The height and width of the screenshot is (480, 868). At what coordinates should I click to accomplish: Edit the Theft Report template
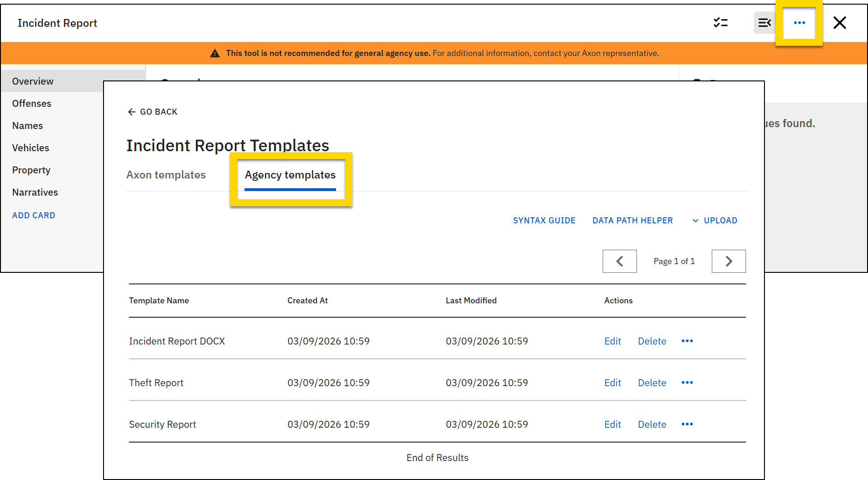(x=612, y=383)
